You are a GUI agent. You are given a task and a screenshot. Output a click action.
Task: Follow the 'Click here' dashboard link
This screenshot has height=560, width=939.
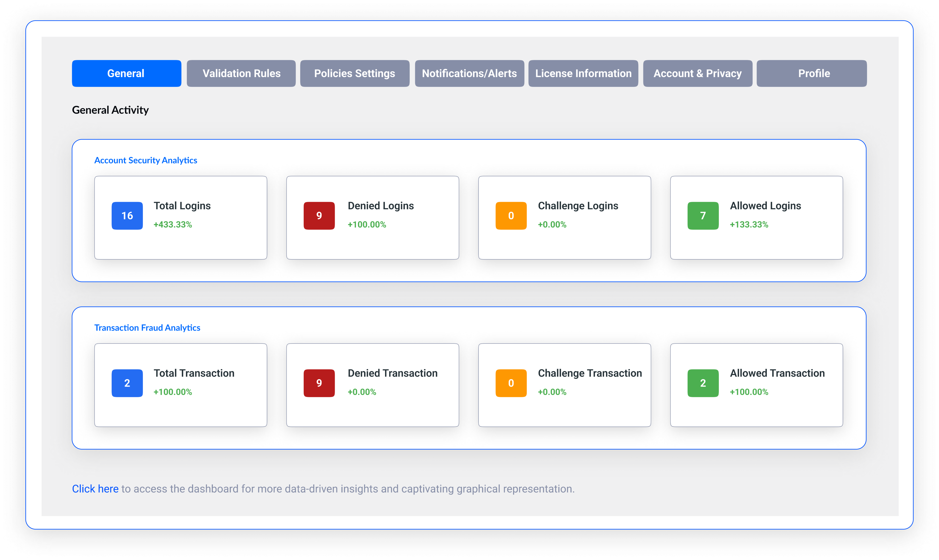click(x=95, y=489)
